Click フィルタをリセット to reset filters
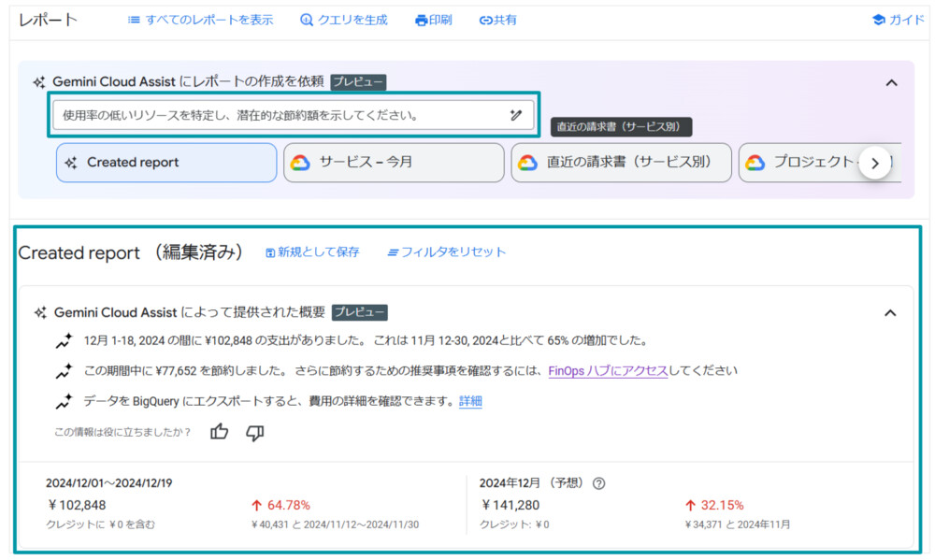935x560 pixels. pos(446,252)
